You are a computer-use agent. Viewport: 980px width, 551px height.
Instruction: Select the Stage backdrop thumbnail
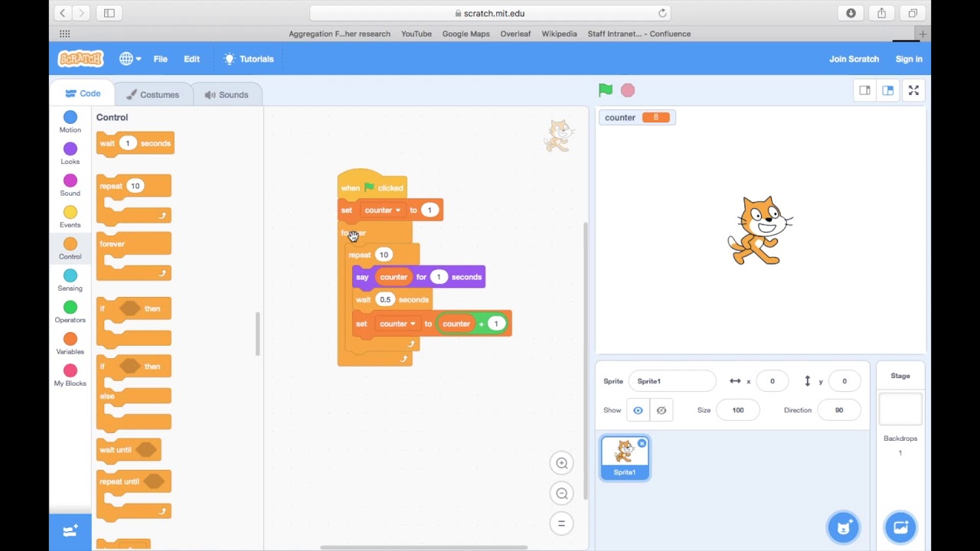900,409
